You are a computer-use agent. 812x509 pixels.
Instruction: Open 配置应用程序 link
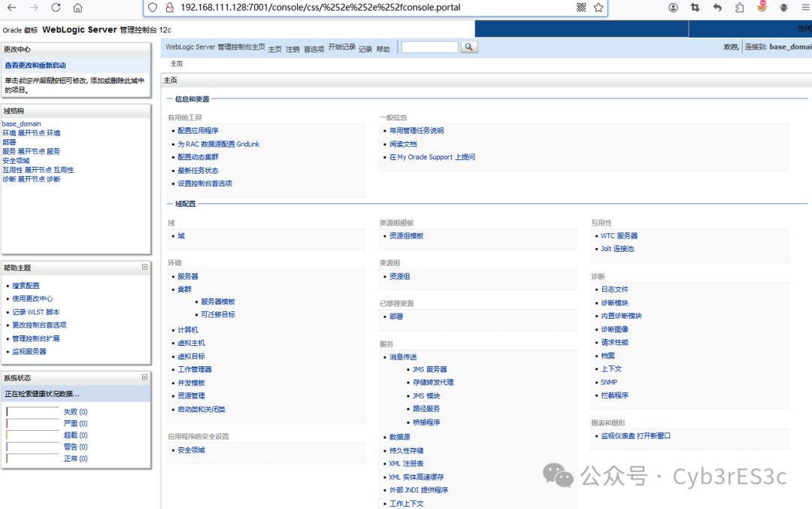pyautogui.click(x=198, y=131)
